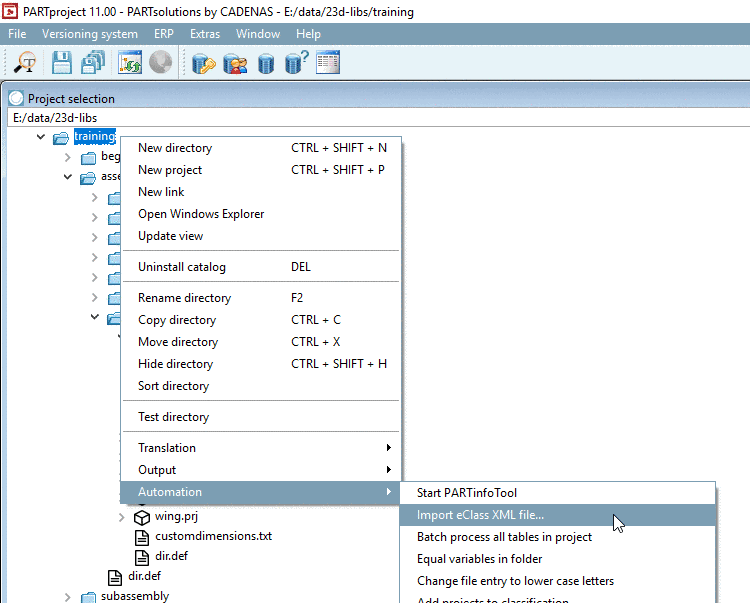The width and height of the screenshot is (750, 603).
Task: Click the E:/data/23d-libs path field
Action: 378,118
